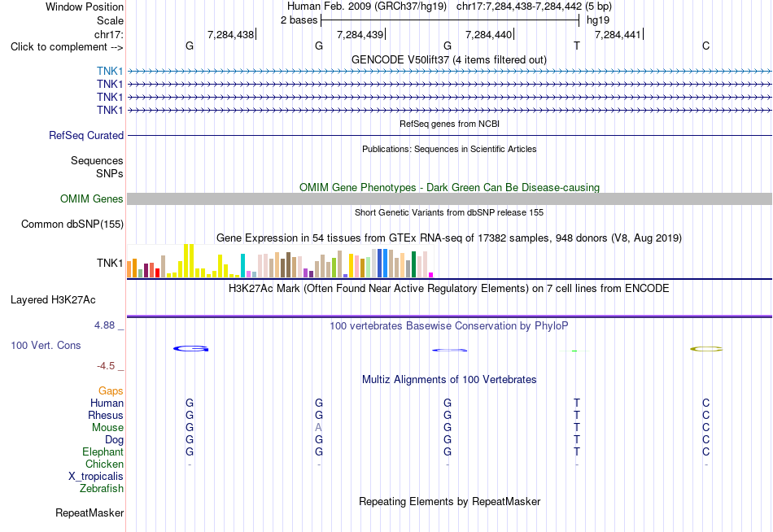Viewport: 773px width, 532px height.
Task: Click the 4.88 PhyloP upper limit
Action: (104, 325)
